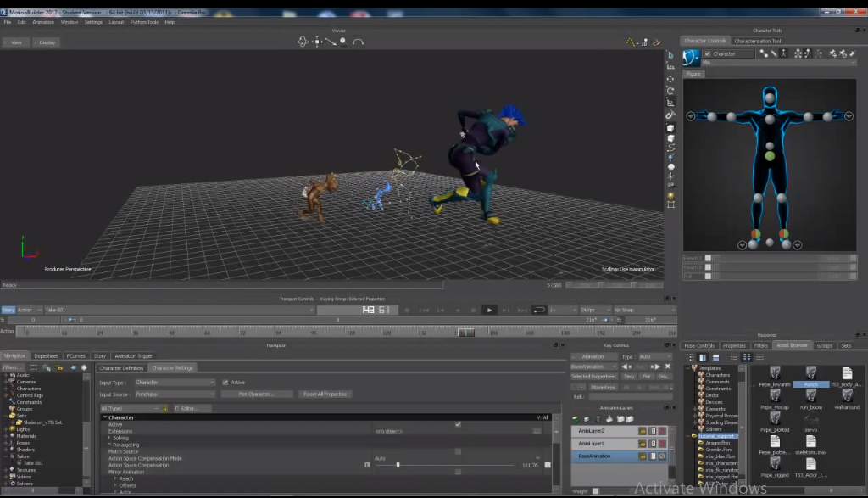
Task: Click the head effector on the character figure
Action: pyautogui.click(x=770, y=99)
